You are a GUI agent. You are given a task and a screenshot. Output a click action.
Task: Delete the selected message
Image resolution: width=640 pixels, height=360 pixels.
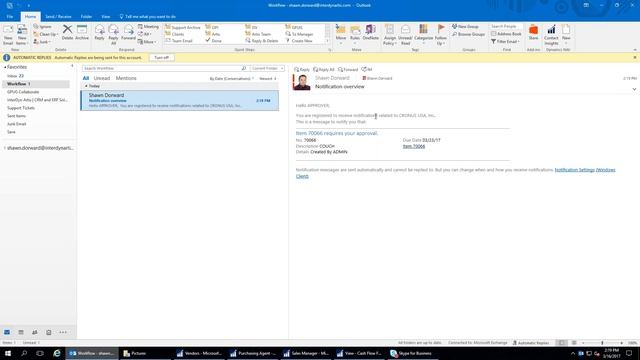pos(67,32)
